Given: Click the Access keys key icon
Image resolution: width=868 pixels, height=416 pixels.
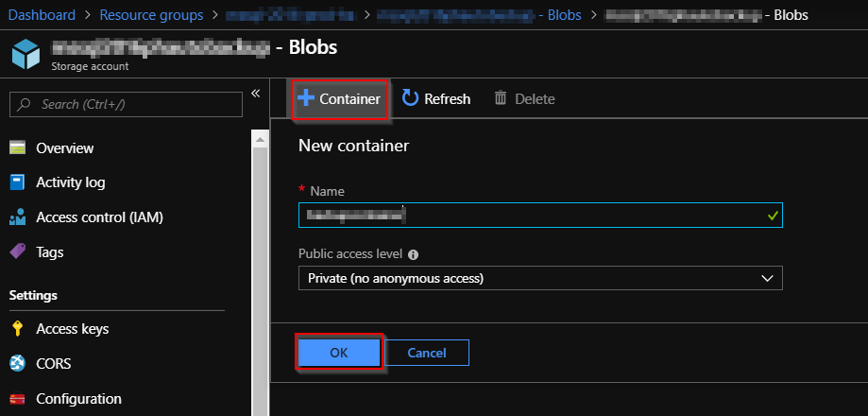Looking at the screenshot, I should coord(17,329).
